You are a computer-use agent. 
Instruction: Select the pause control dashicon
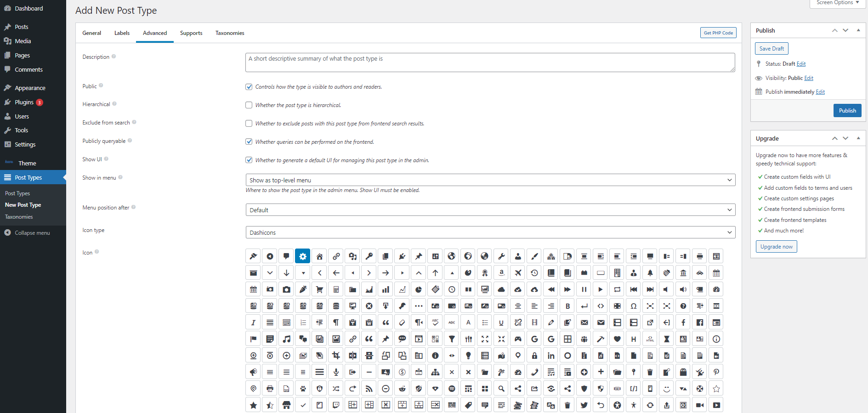coord(584,289)
